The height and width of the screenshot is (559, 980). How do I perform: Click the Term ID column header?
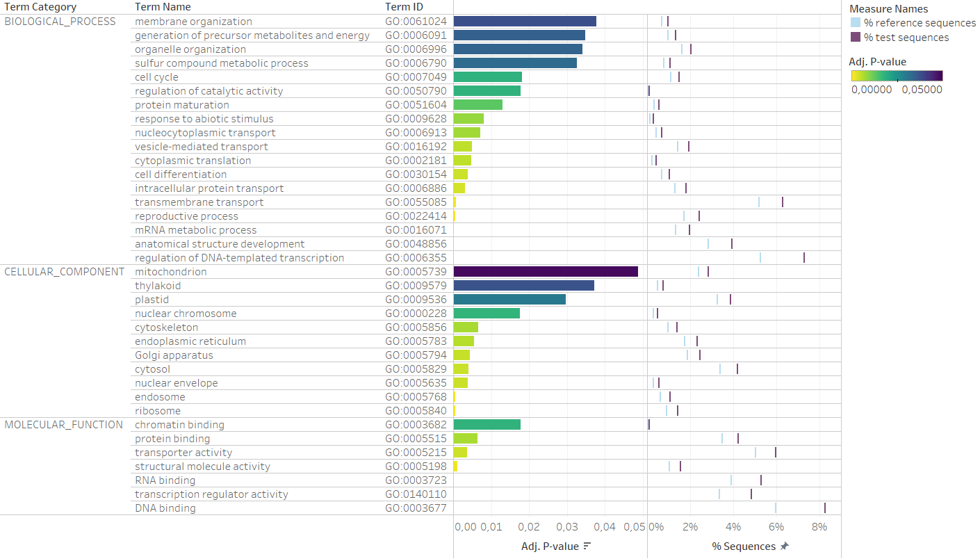404,7
